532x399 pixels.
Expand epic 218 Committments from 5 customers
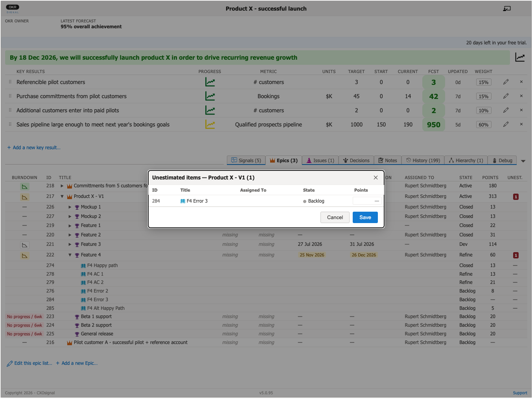pyautogui.click(x=62, y=186)
